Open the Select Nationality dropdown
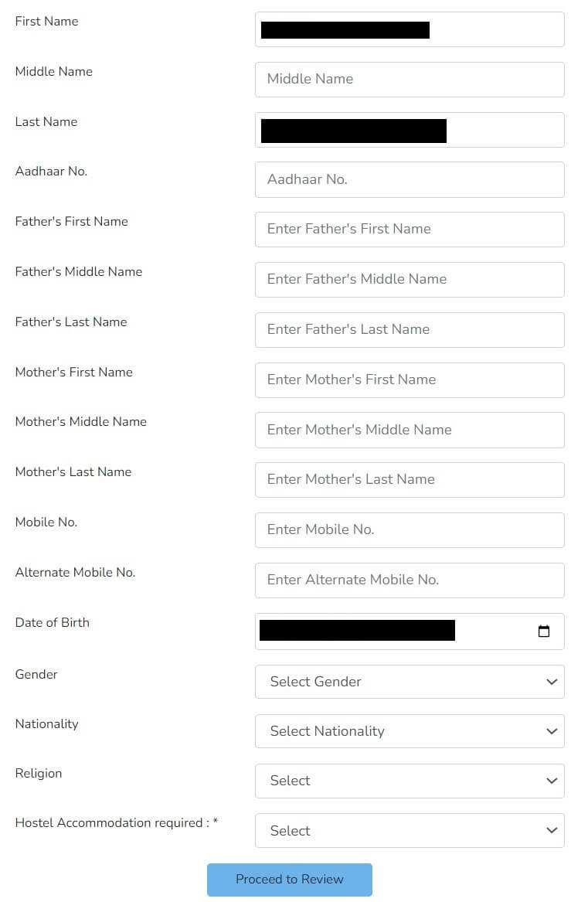The image size is (588, 902). [410, 731]
